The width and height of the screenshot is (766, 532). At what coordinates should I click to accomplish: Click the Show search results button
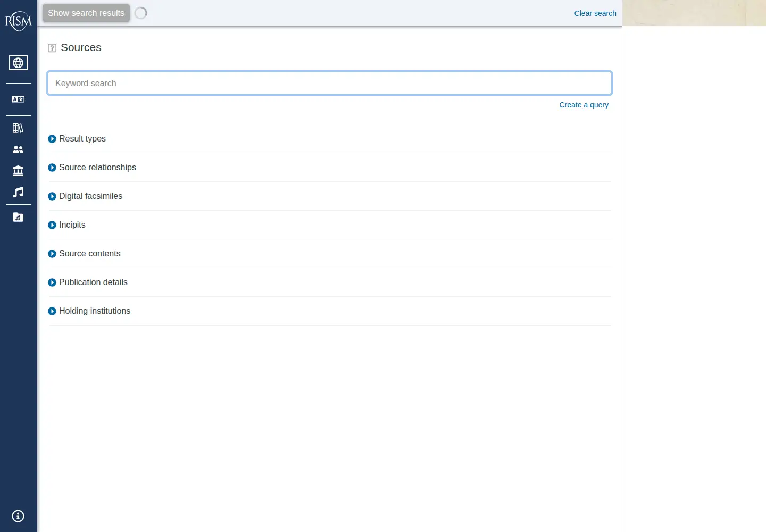click(x=86, y=13)
